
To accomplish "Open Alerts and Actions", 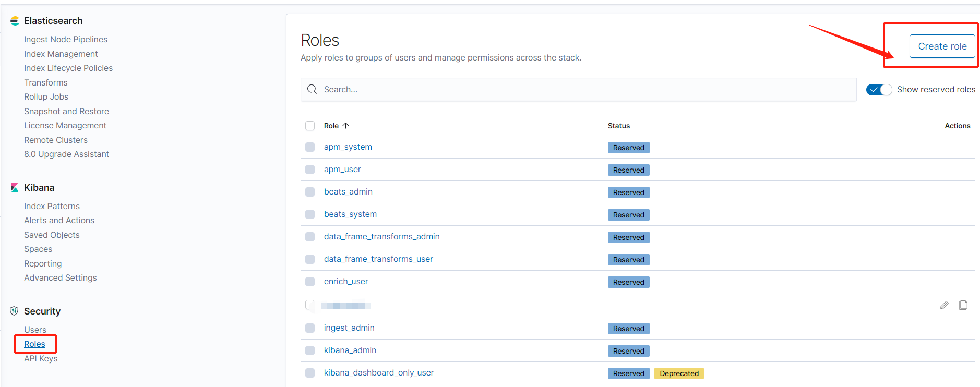I will point(59,220).
